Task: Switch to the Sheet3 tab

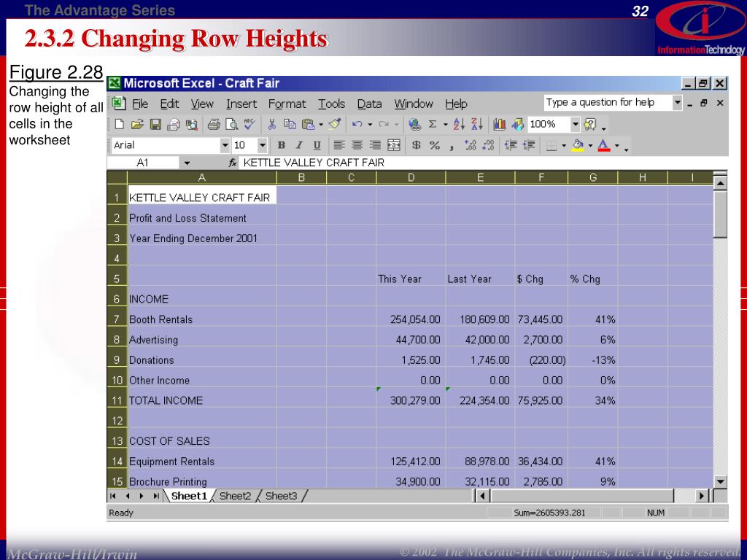Action: [x=281, y=496]
